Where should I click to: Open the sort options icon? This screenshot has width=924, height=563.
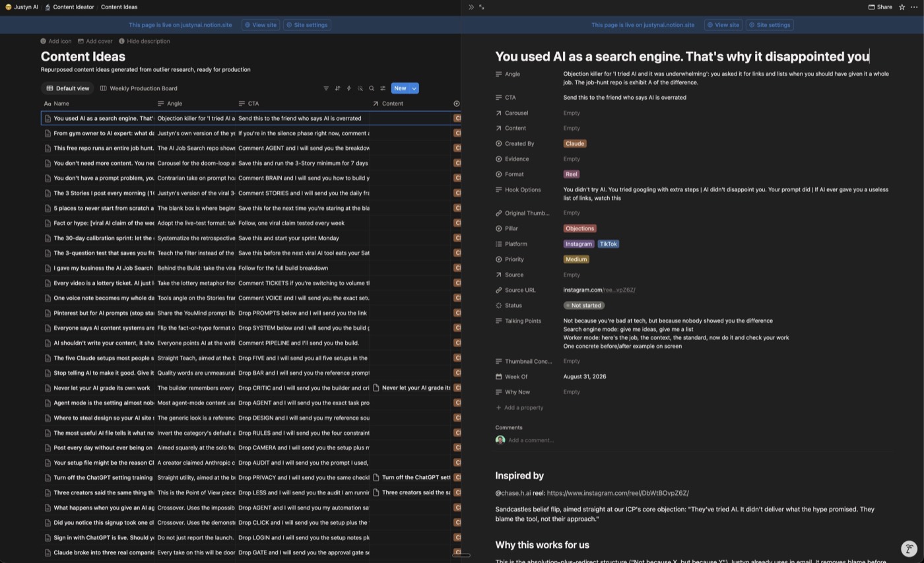click(337, 88)
